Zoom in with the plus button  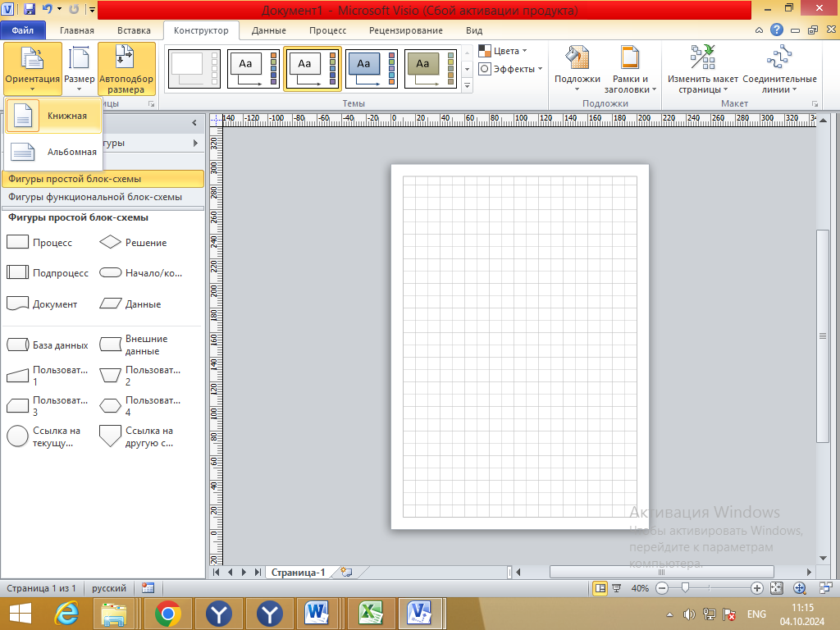[x=757, y=588]
